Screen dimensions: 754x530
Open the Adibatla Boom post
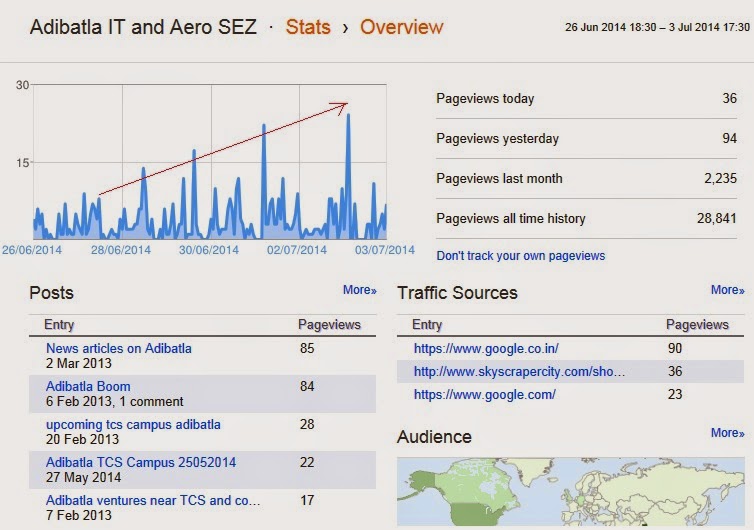point(88,386)
